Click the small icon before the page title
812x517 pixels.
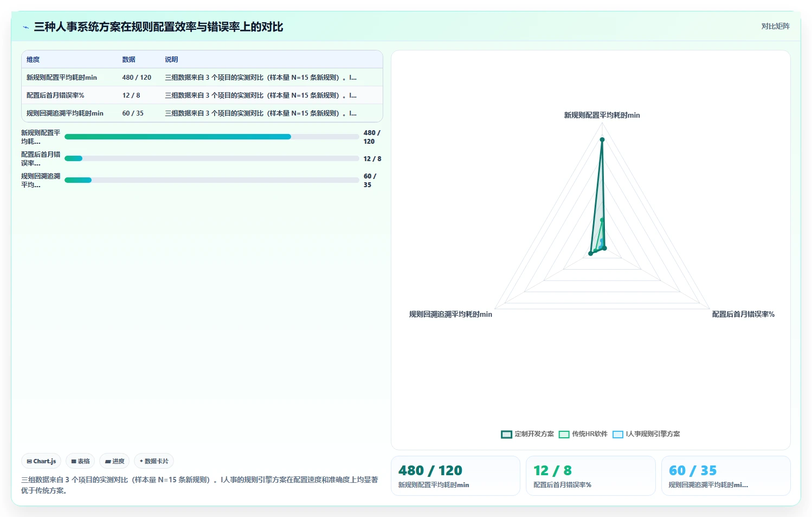(x=25, y=27)
